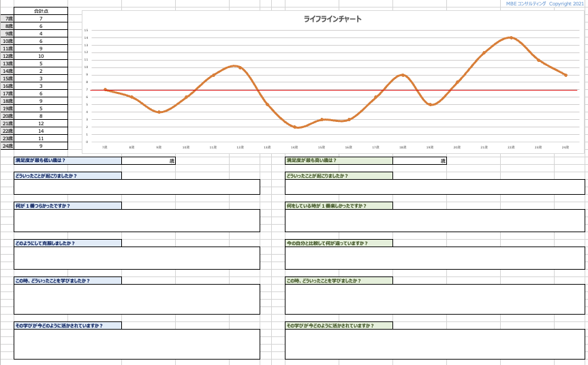
Task: Click the age field beside 満足度が最も低い歳は？
Action: (148, 161)
